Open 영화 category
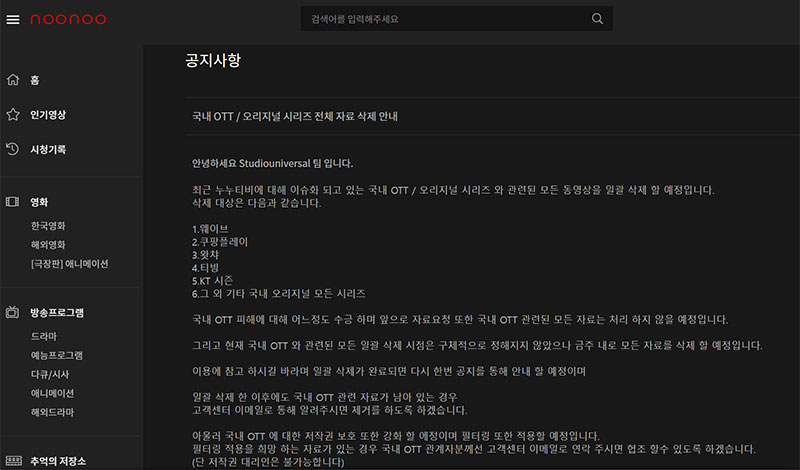This screenshot has height=470, width=800. click(39, 202)
